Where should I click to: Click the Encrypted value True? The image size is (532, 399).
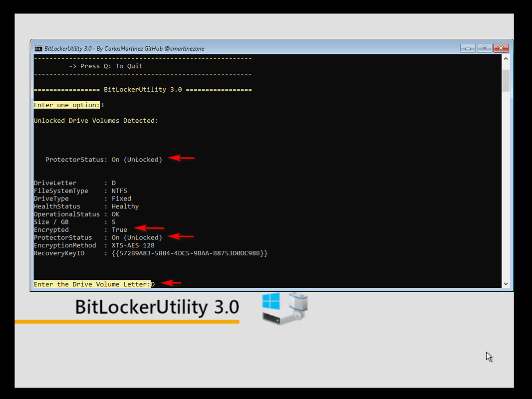pos(119,230)
